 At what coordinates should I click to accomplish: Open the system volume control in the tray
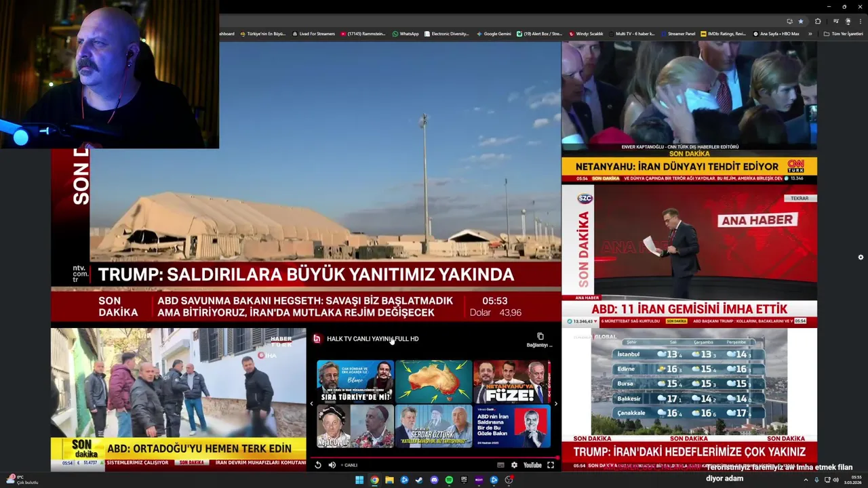point(835,480)
